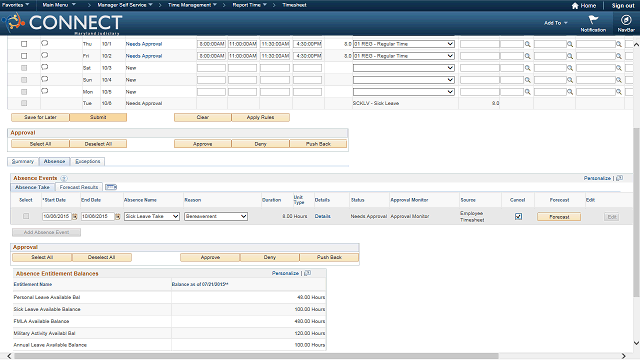Click the CONNECT logo
This screenshot has width=640, height=360.
coord(63,23)
